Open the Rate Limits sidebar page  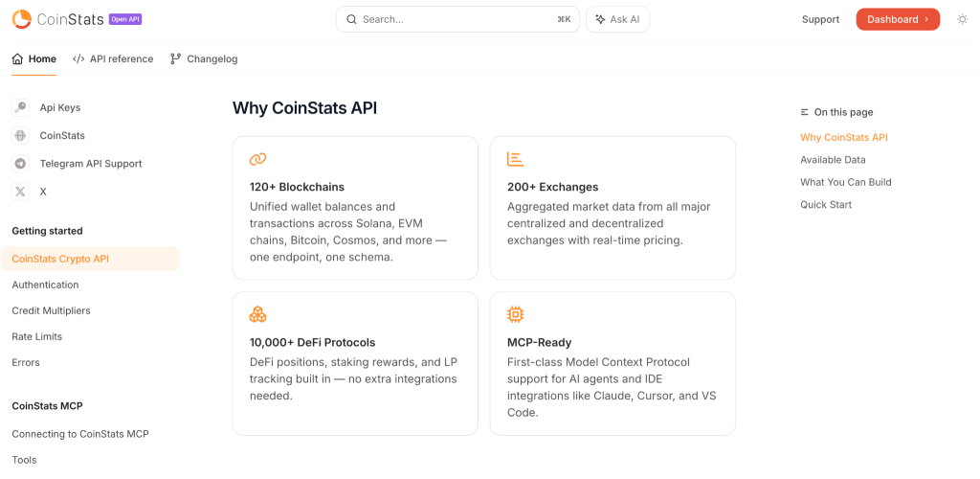pos(36,336)
